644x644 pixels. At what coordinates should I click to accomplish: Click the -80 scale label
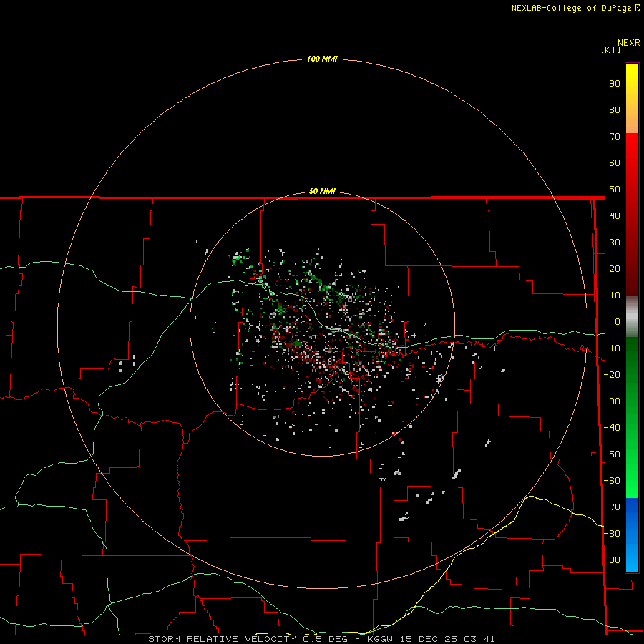tap(612, 534)
